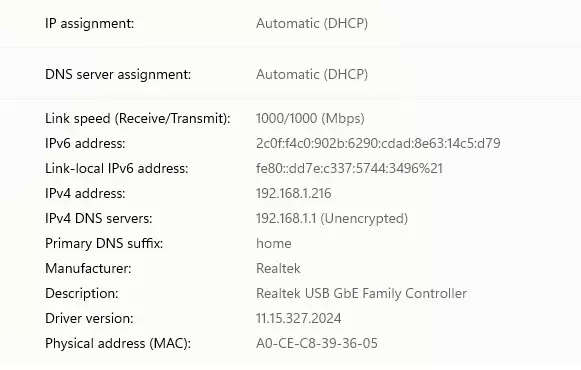The width and height of the screenshot is (581, 370).
Task: Select the home DNS suffix value
Action: pyautogui.click(x=273, y=243)
